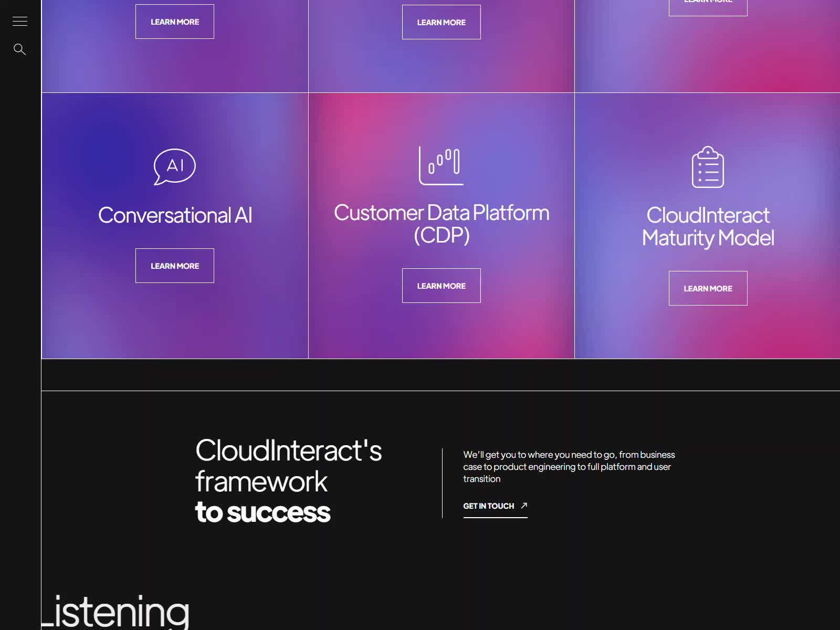Click the AI speech bubble icon
This screenshot has width=840, height=630.
click(x=174, y=166)
